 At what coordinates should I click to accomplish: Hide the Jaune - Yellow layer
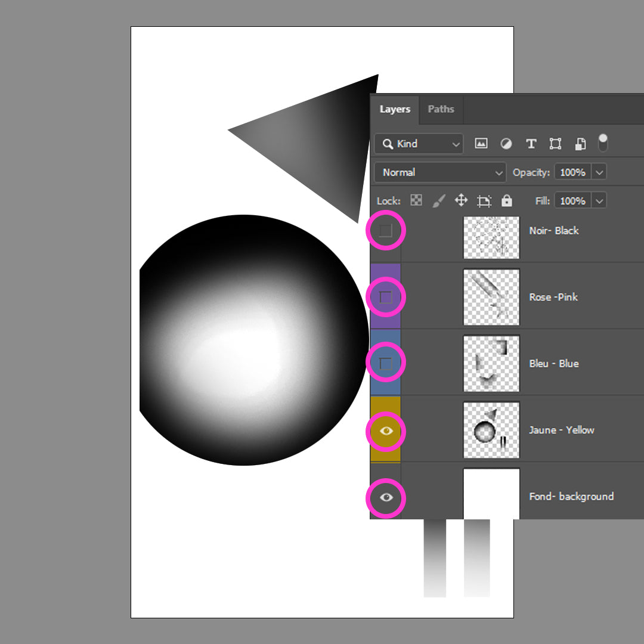coord(386,430)
